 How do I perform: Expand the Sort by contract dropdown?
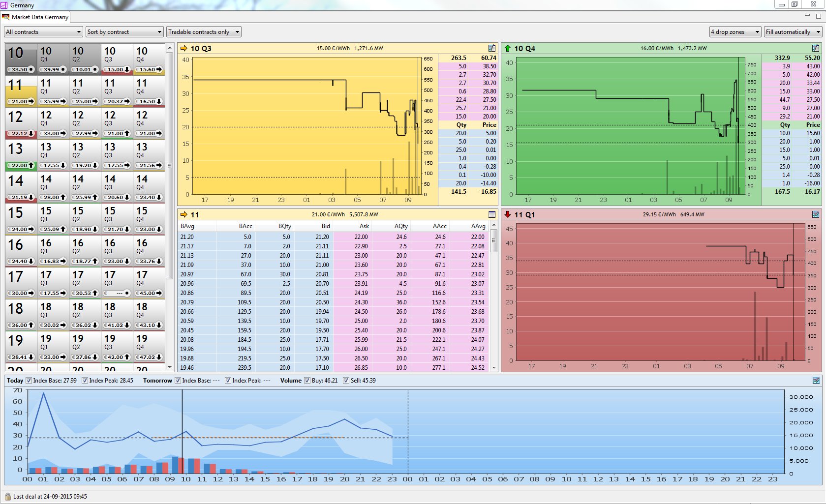(124, 32)
